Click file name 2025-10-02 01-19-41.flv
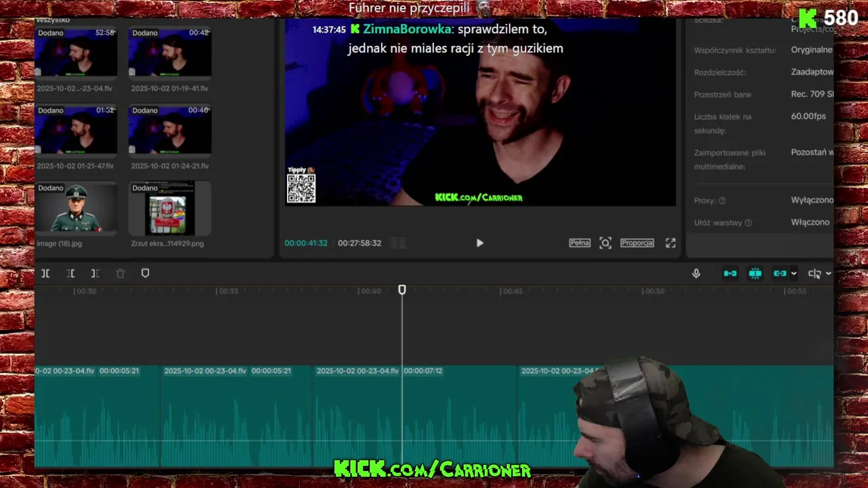Image resolution: width=868 pixels, height=488 pixels. (170, 88)
